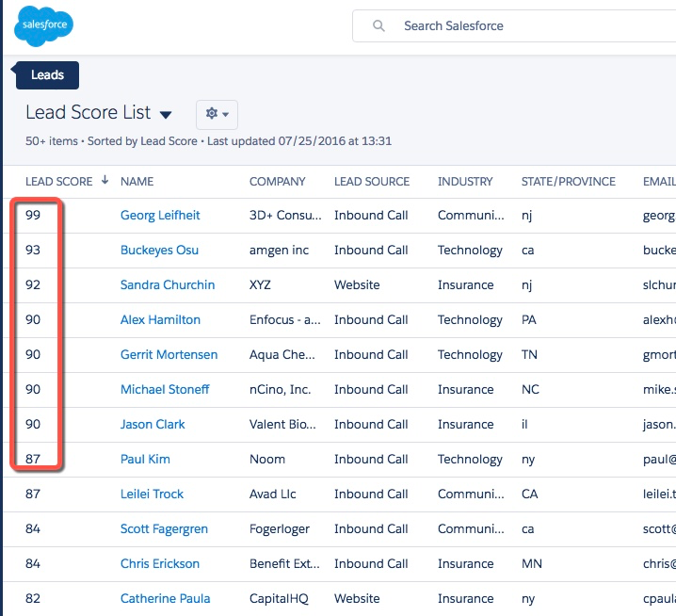676x616 pixels.
Task: Open Michael Stoneff's lead
Action: [165, 390]
